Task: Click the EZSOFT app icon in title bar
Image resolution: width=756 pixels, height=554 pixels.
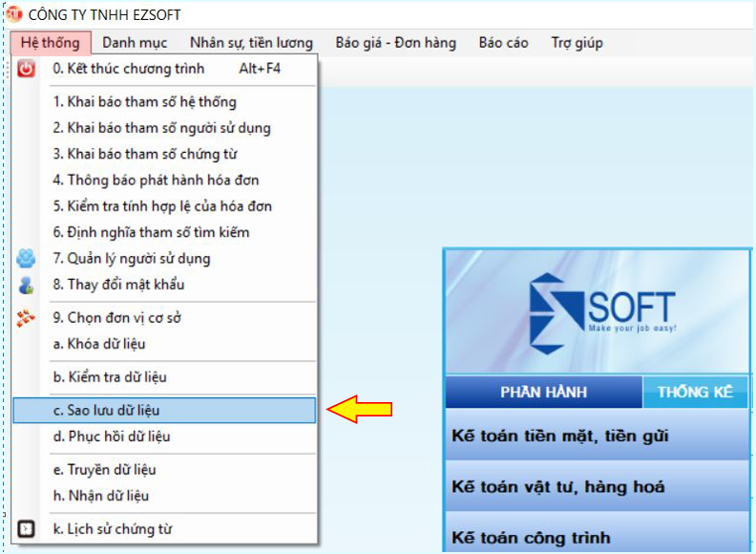Action: tap(14, 15)
